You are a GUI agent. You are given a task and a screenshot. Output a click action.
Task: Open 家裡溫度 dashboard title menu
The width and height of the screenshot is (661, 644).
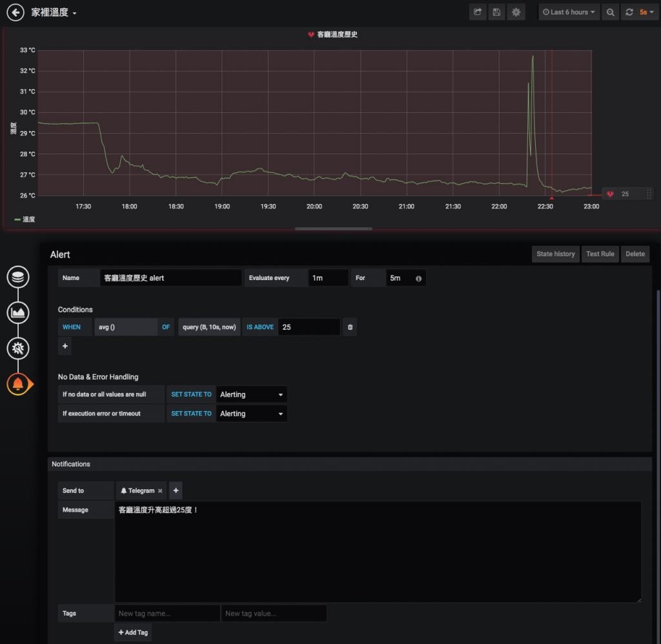tap(54, 13)
